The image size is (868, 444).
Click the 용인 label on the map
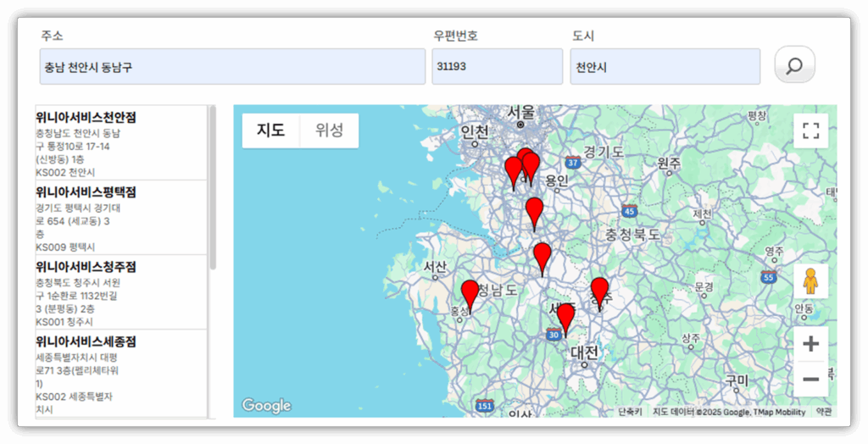point(557,180)
